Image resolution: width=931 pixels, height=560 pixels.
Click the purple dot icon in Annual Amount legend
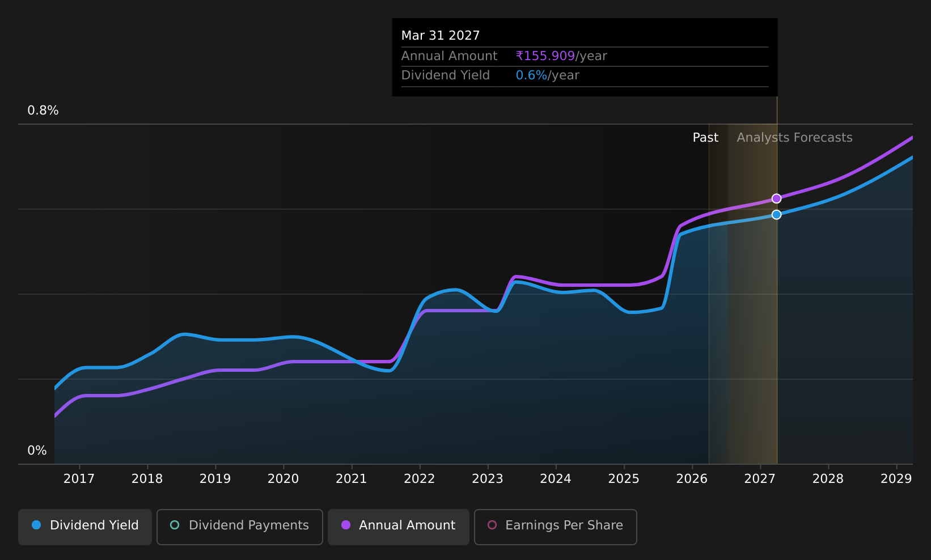click(x=346, y=525)
